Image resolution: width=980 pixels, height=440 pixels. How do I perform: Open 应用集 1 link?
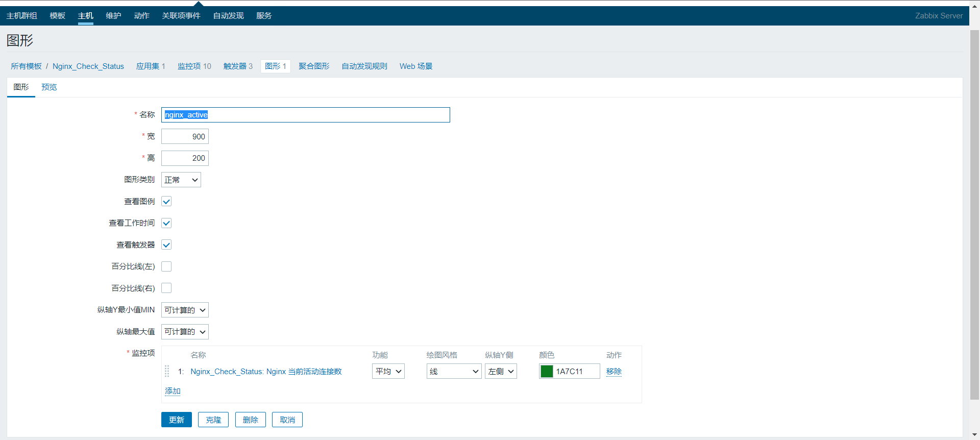point(151,66)
